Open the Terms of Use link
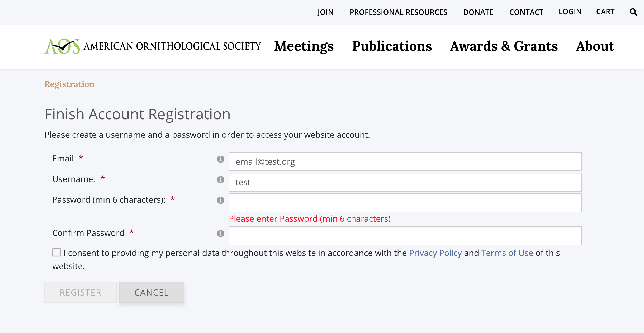The image size is (644, 333). [507, 253]
